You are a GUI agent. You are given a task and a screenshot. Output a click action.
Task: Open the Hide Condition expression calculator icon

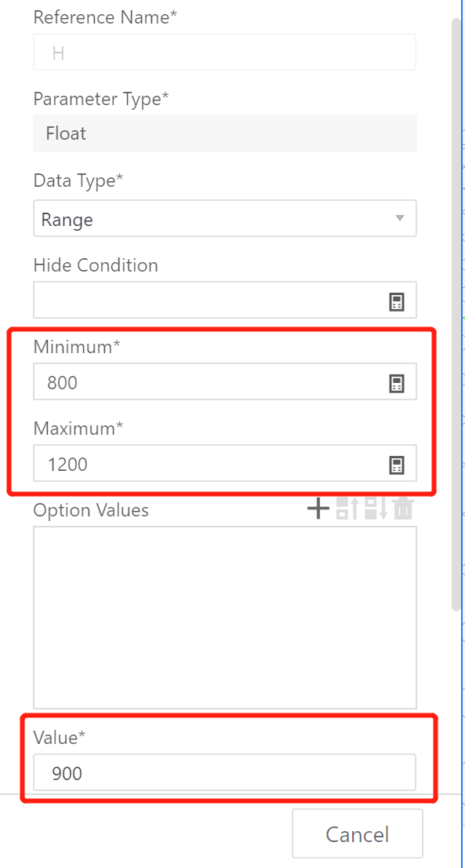(397, 301)
